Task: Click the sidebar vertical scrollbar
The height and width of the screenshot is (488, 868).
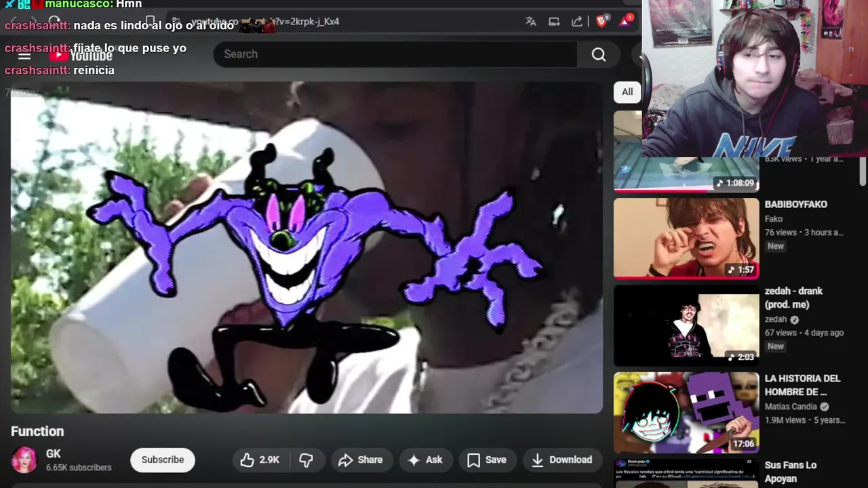Action: point(862,171)
